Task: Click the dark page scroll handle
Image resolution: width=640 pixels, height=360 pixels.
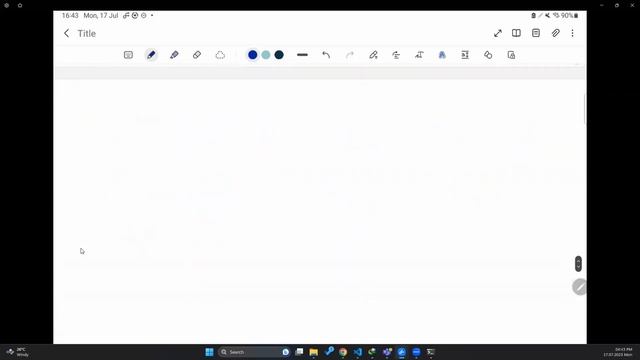Action: coord(578,264)
